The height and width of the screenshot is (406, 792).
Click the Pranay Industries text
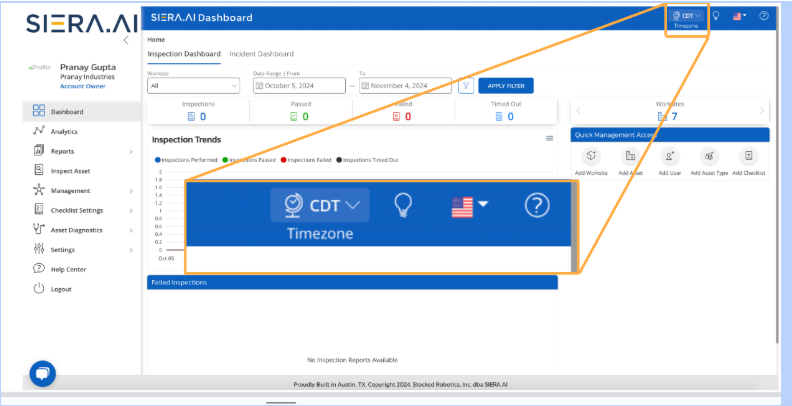pyautogui.click(x=87, y=77)
